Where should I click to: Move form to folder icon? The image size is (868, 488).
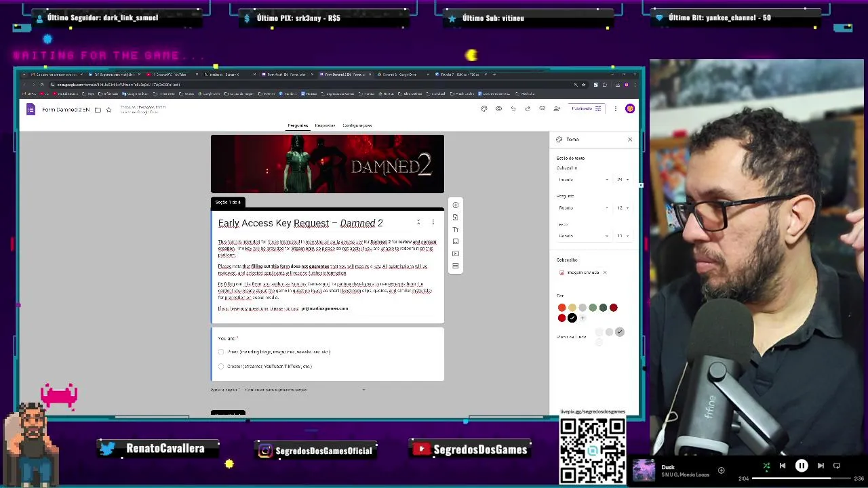tap(98, 110)
